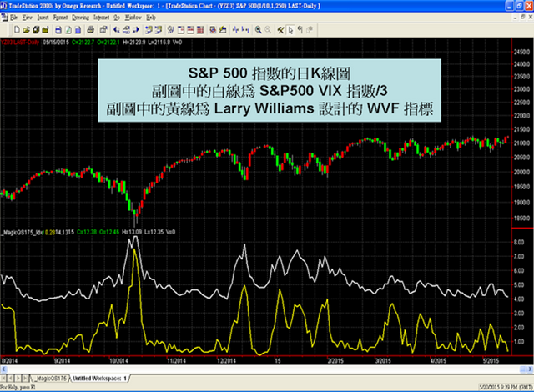Click the greyed Zoom Out magnifier icon
The height and width of the screenshot is (392, 534).
pyautogui.click(x=268, y=30)
